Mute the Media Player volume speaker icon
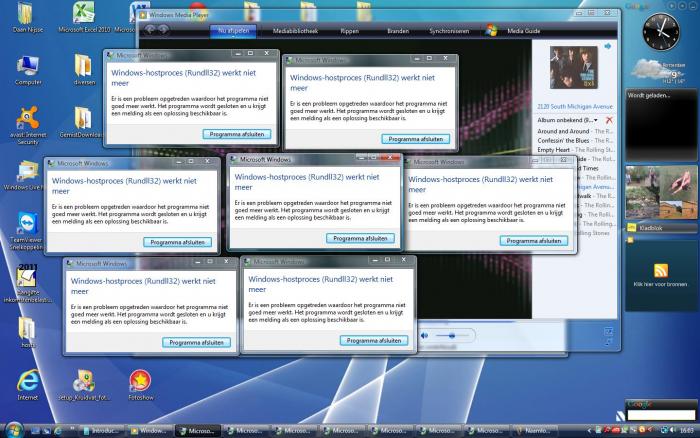This screenshot has width=700, height=438. [x=425, y=335]
